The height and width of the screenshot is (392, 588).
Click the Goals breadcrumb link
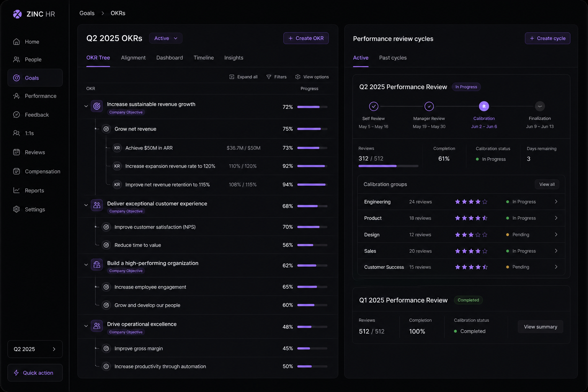[x=87, y=13]
